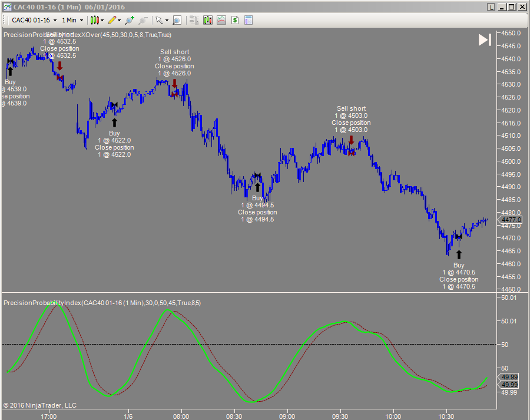The height and width of the screenshot is (420, 530).
Task: Click the candlestick chart style icon
Action: 94,20
